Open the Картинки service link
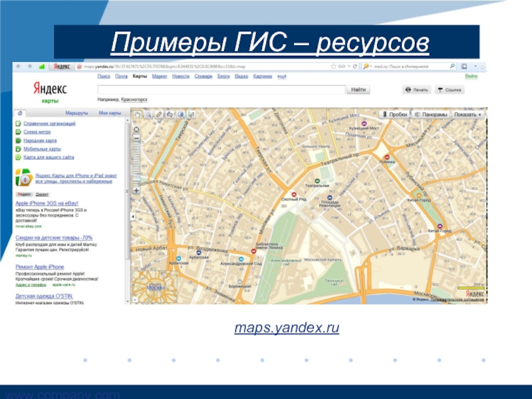This screenshot has height=399, width=532. [x=263, y=76]
